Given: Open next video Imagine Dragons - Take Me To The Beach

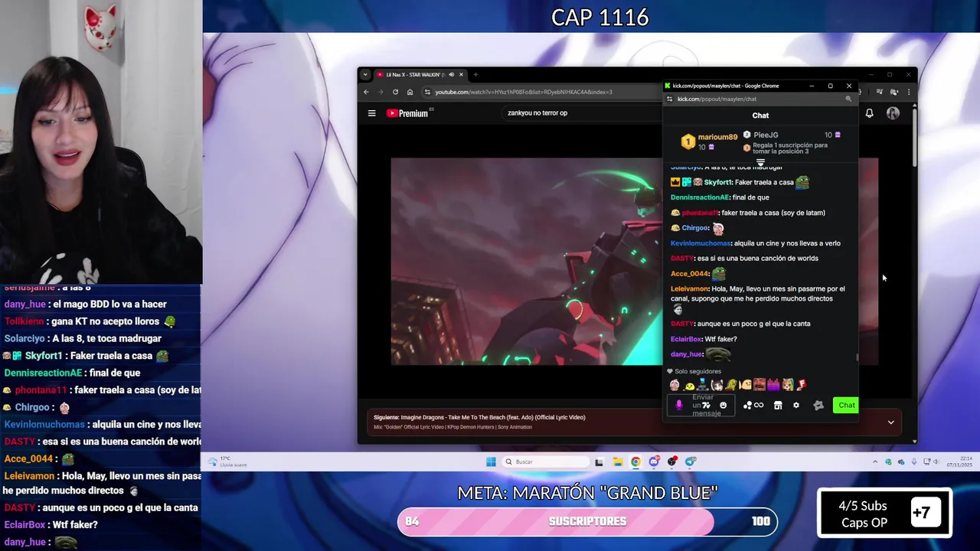Looking at the screenshot, I should [x=494, y=417].
